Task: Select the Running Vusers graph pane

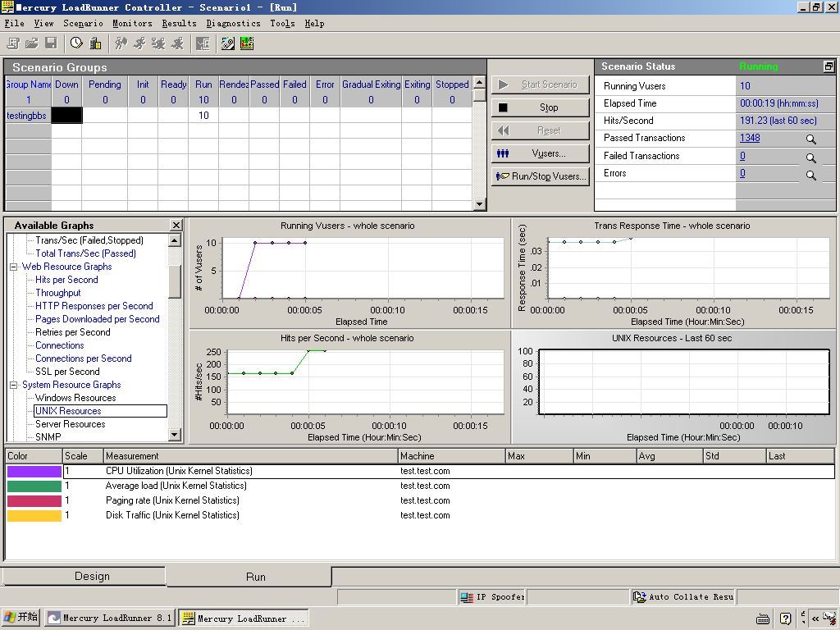Action: (349, 272)
